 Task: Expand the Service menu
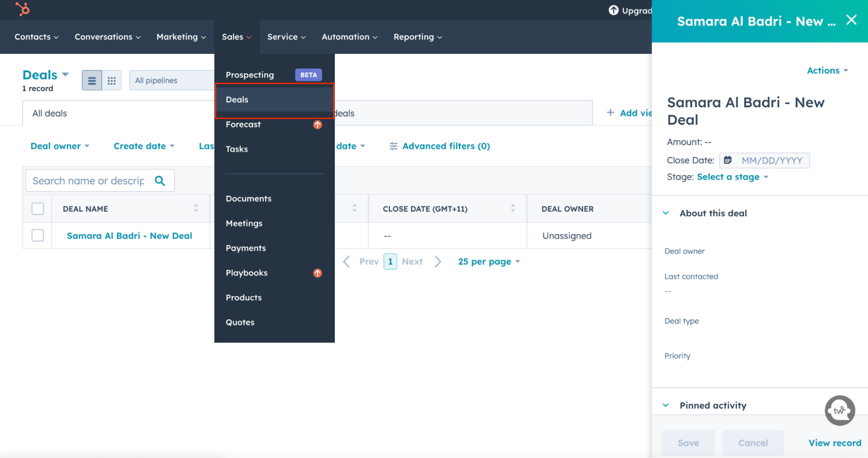pos(287,37)
